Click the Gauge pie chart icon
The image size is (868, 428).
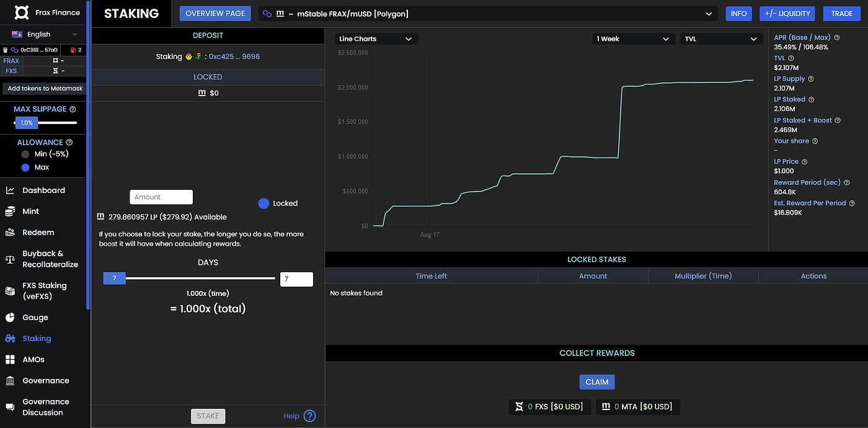point(10,318)
